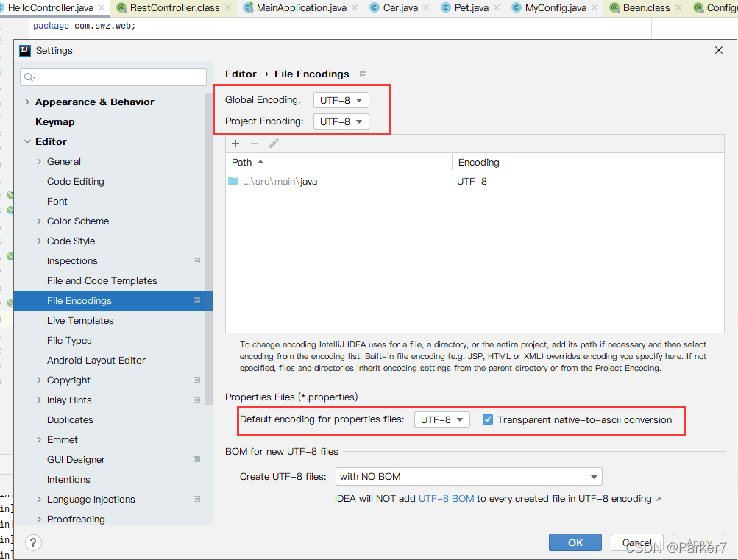Switch to Car.java tab
The width and height of the screenshot is (738, 560).
click(x=400, y=8)
